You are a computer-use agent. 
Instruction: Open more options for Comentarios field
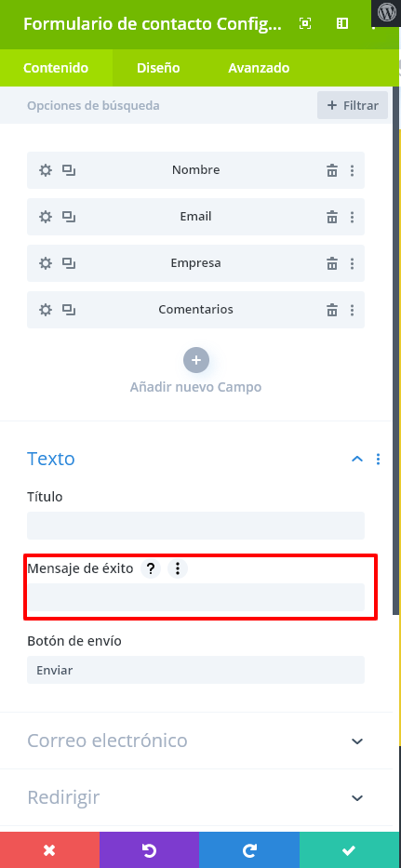click(353, 310)
